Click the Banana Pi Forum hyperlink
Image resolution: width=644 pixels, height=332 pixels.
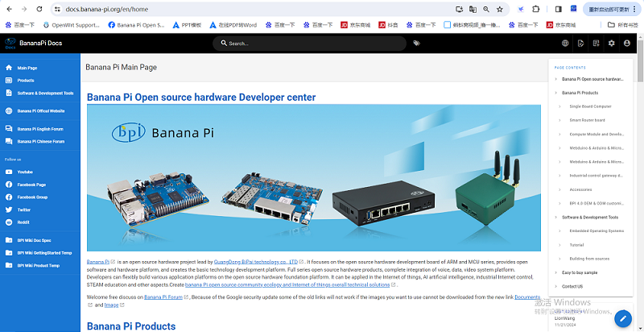coord(163,297)
